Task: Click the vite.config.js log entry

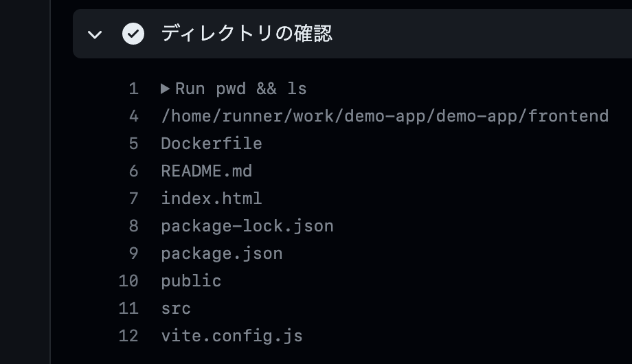Action: 232,336
